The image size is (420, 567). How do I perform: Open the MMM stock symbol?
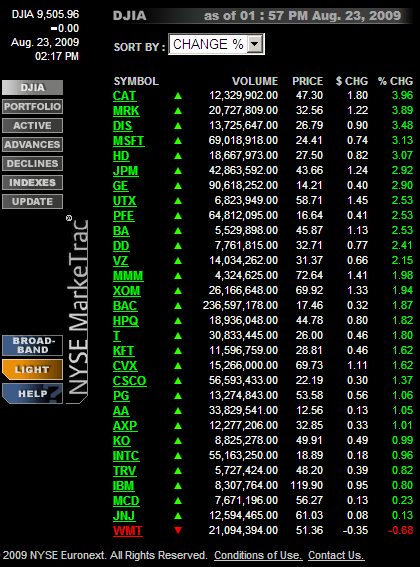[128, 276]
